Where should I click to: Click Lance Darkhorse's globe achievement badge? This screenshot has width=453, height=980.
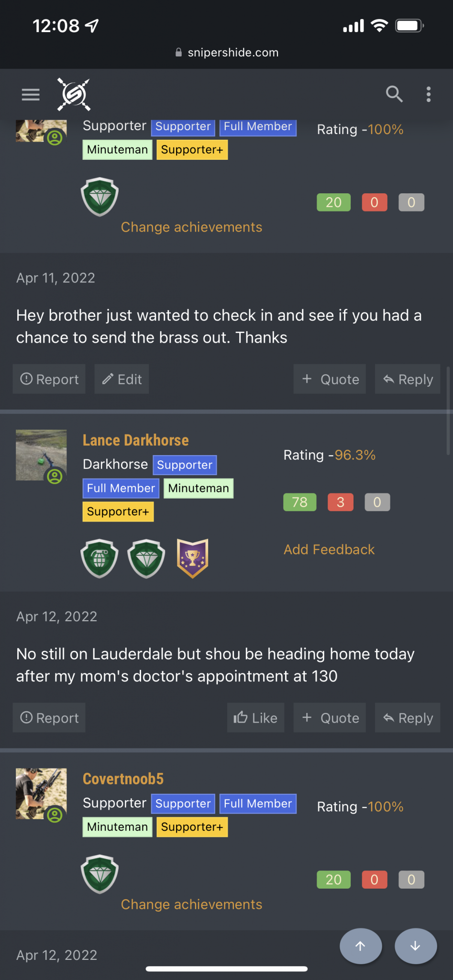coord(99,558)
